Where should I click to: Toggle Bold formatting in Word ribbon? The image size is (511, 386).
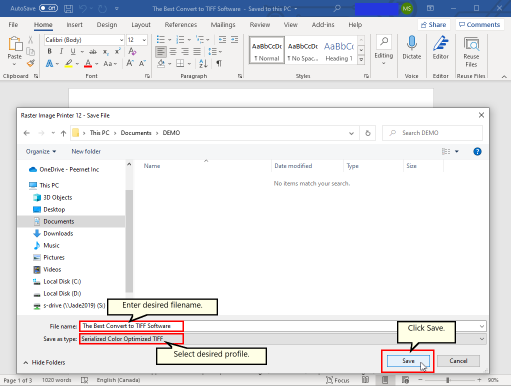[x=49, y=51]
